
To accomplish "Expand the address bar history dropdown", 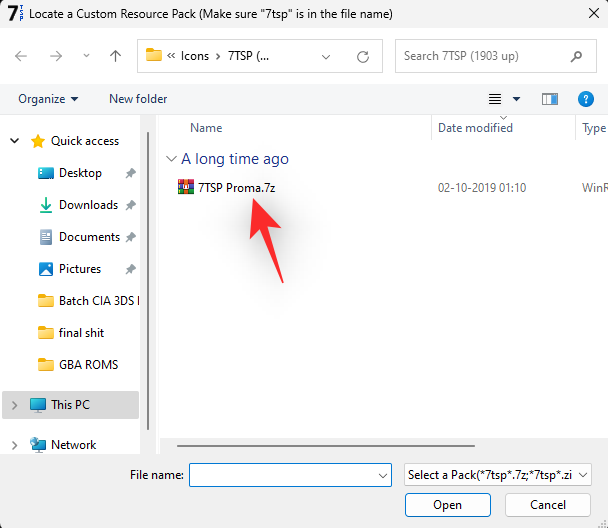I will pyautogui.click(x=326, y=57).
